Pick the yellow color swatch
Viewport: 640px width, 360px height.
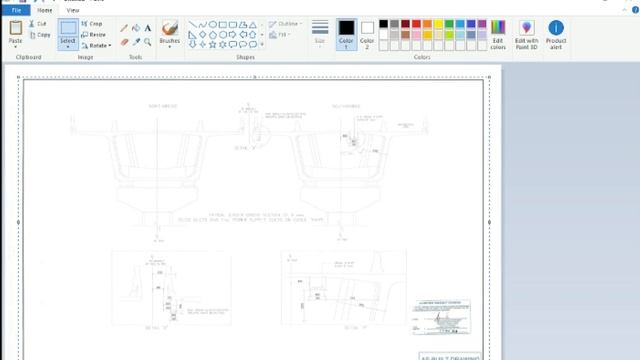438,24
